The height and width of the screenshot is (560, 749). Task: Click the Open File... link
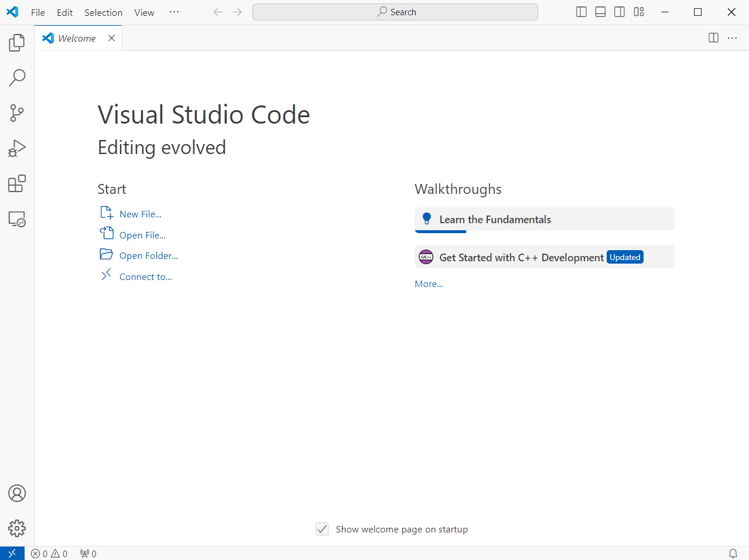click(x=143, y=235)
